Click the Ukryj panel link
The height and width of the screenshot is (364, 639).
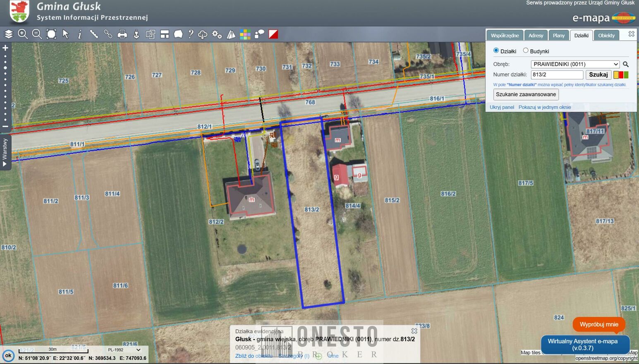click(x=502, y=107)
